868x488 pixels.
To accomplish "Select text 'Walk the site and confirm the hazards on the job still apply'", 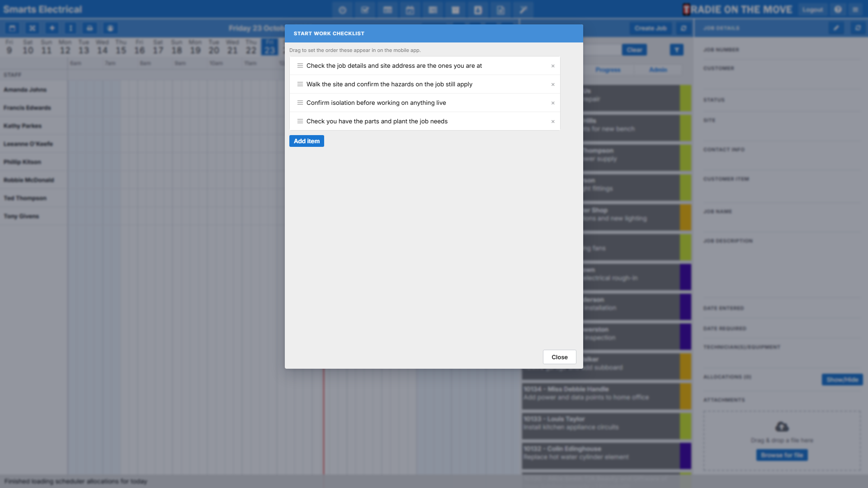I will [x=389, y=84].
